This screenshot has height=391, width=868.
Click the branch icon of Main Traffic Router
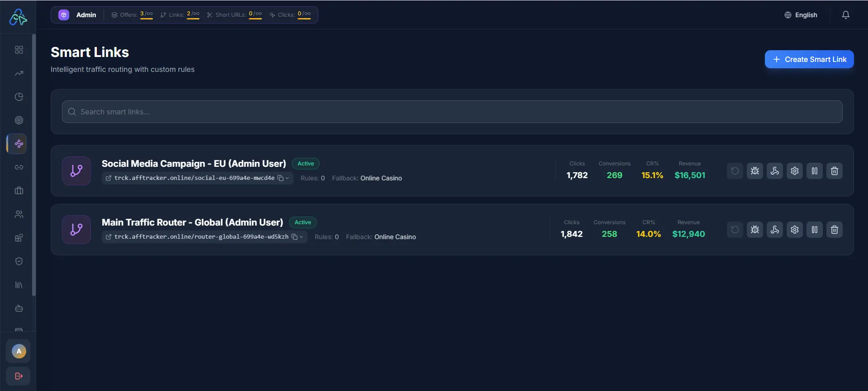coord(76,230)
